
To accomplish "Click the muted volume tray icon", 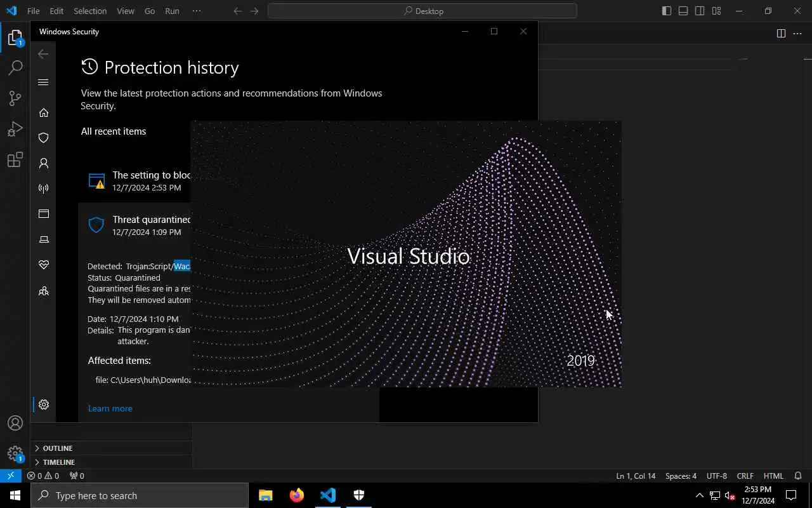I will tap(730, 496).
